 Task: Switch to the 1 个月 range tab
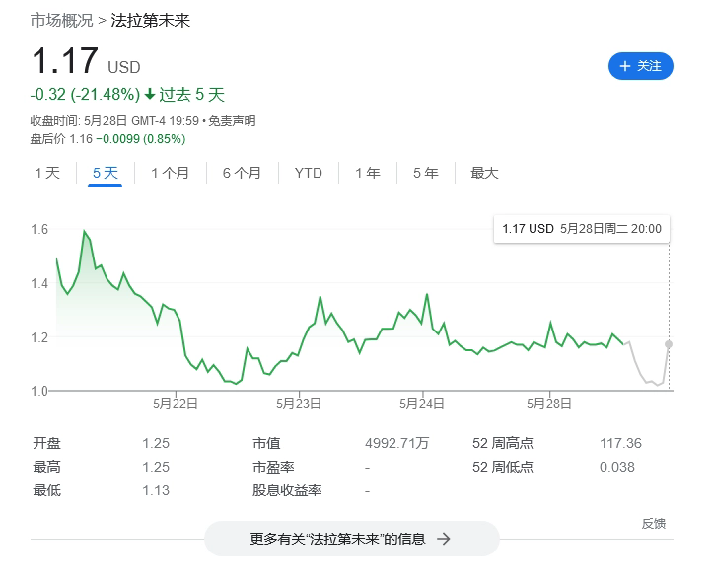click(x=170, y=173)
